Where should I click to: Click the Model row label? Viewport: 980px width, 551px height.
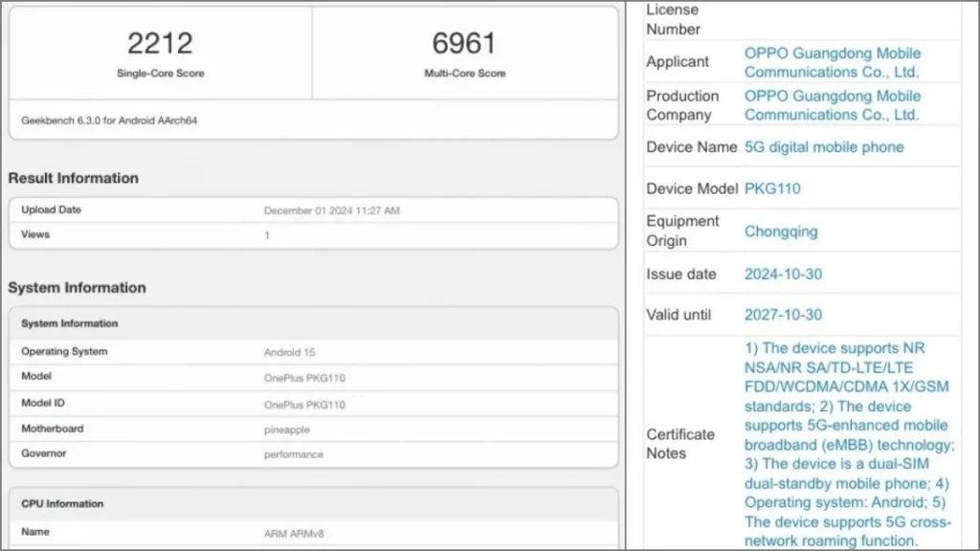36,376
